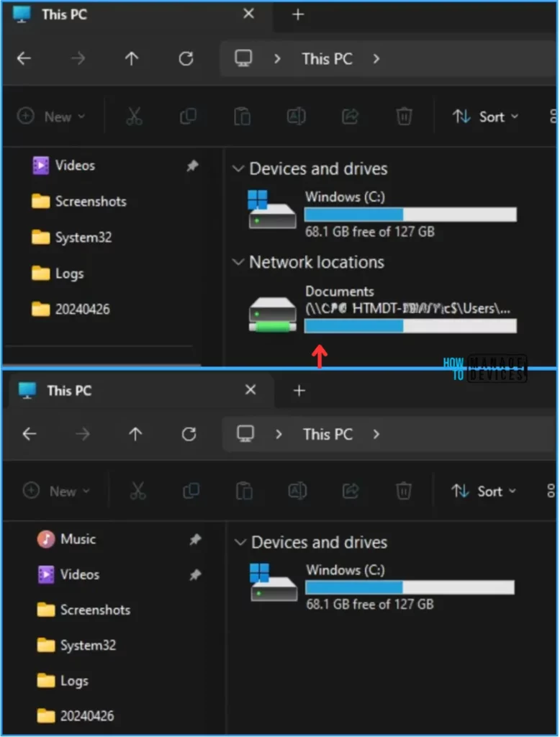Open Music in lower window sidebar
This screenshot has width=560, height=737.
(x=66, y=539)
